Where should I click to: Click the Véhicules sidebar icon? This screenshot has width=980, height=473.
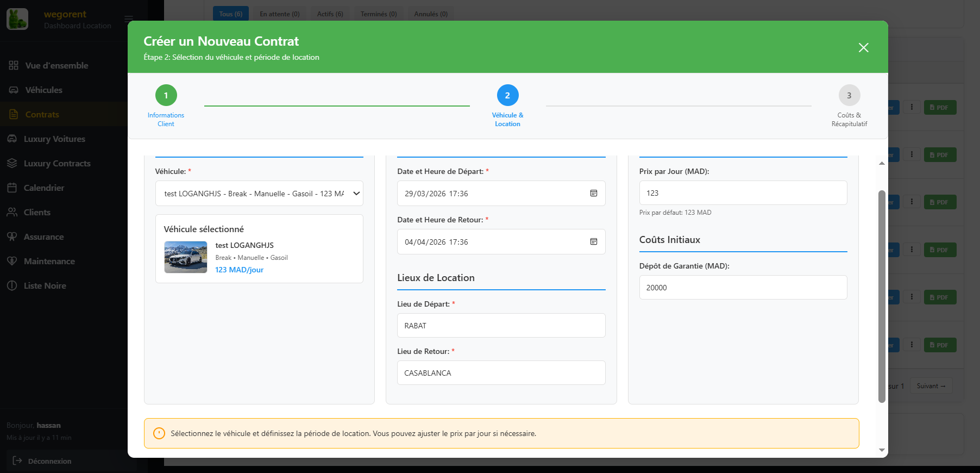coord(14,90)
